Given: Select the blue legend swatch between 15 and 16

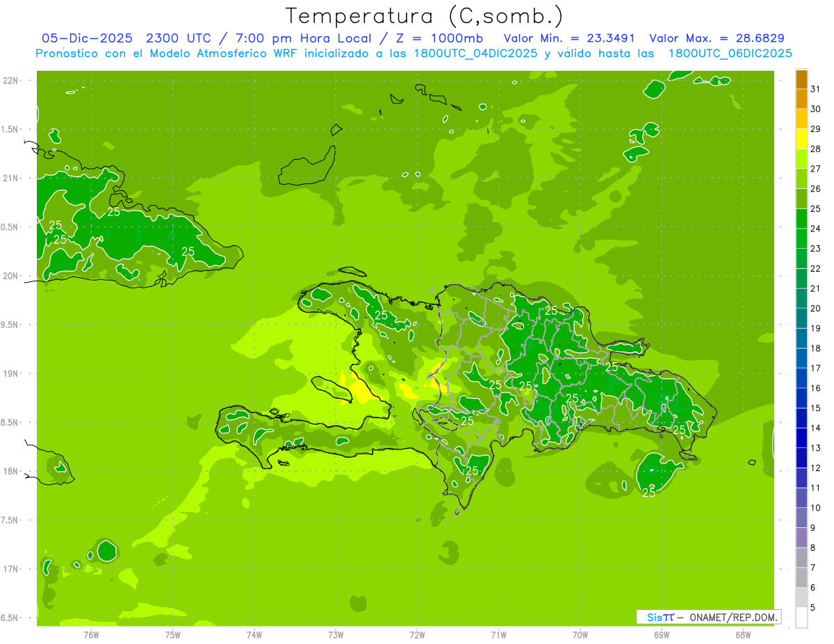Looking at the screenshot, I should tap(801, 398).
